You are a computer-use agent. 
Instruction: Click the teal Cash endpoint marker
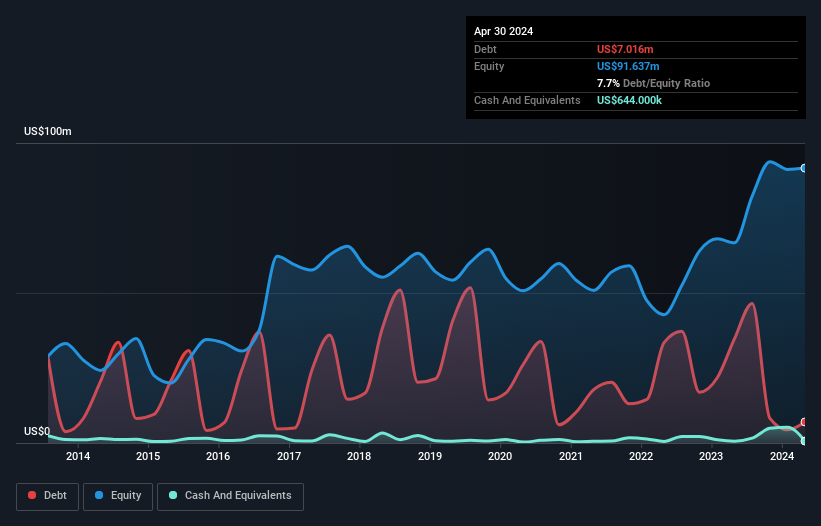point(804,441)
